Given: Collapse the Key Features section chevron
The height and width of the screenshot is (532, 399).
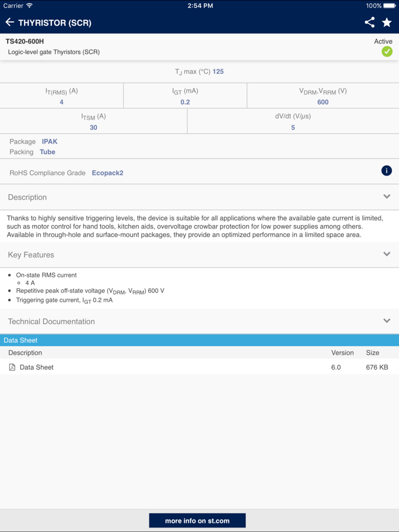Looking at the screenshot, I should pyautogui.click(x=386, y=254).
